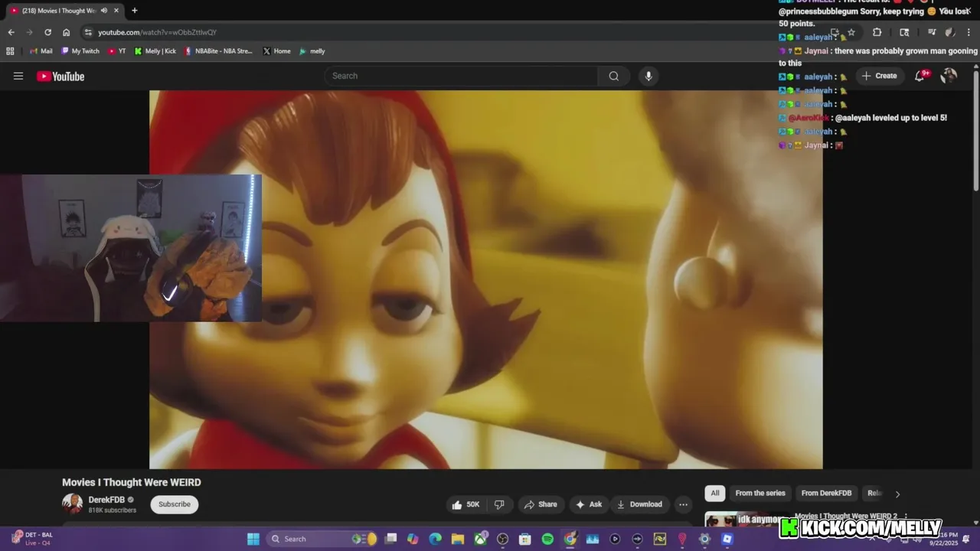Image resolution: width=980 pixels, height=551 pixels.
Task: Click the YouTube search magnifier button
Action: coord(614,76)
